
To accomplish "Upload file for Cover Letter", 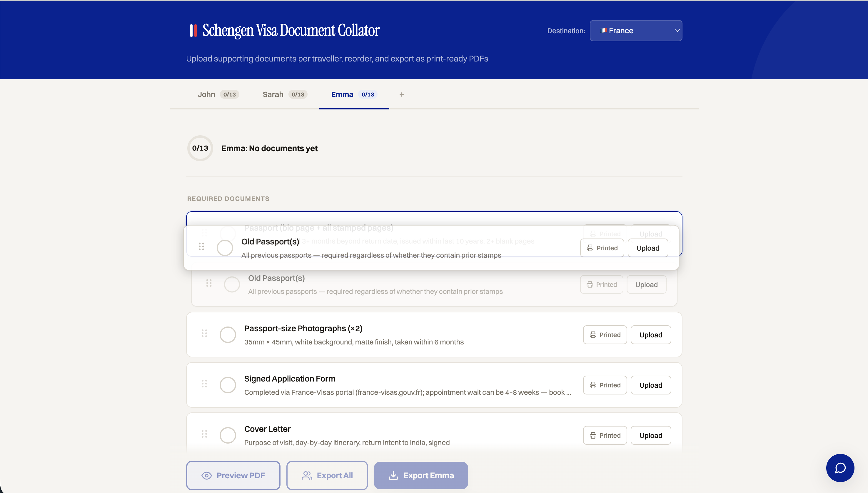I will 651,435.
